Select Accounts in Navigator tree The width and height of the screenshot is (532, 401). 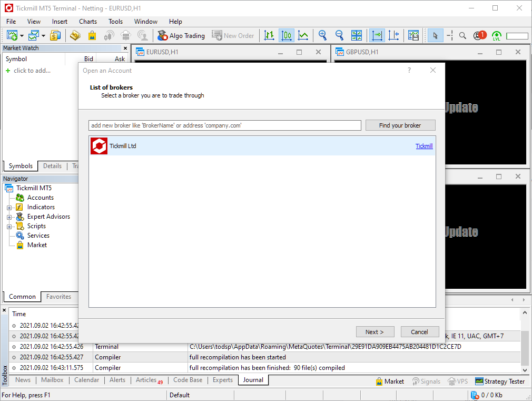(x=41, y=198)
